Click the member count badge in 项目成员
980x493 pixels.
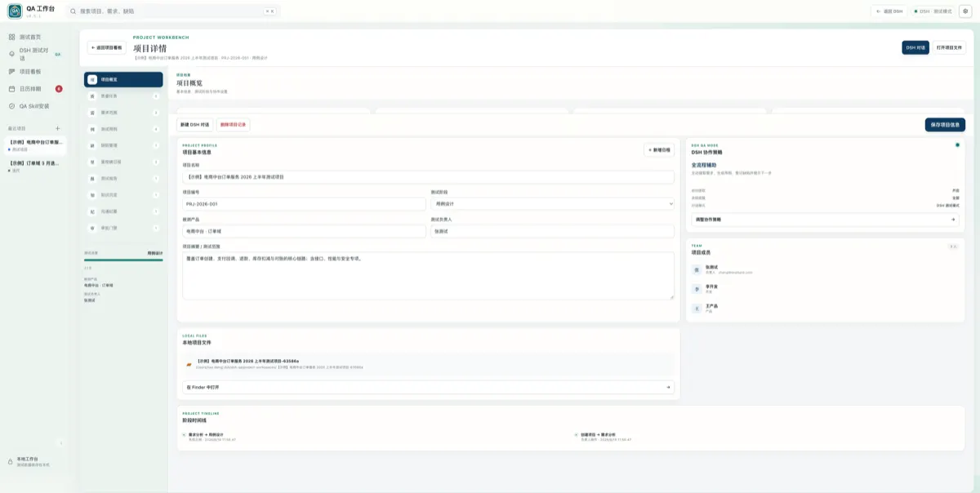[953, 246]
